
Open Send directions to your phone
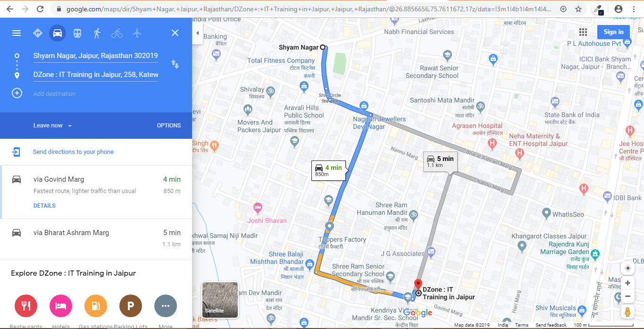73,152
